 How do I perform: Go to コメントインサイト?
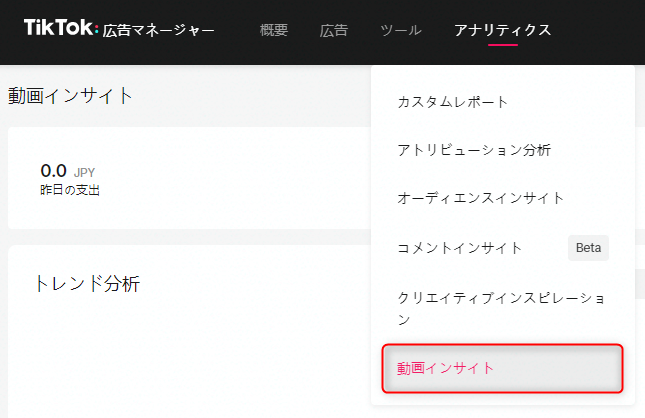[460, 247]
